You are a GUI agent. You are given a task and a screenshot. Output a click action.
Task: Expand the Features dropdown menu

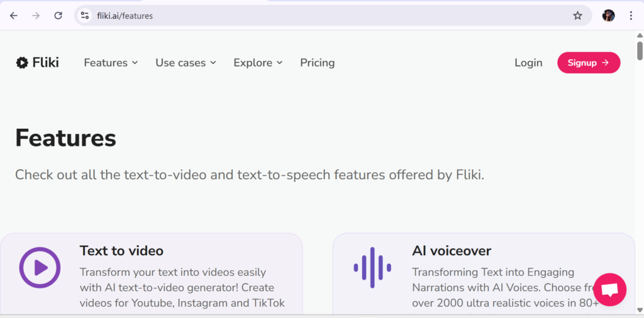[x=111, y=63]
